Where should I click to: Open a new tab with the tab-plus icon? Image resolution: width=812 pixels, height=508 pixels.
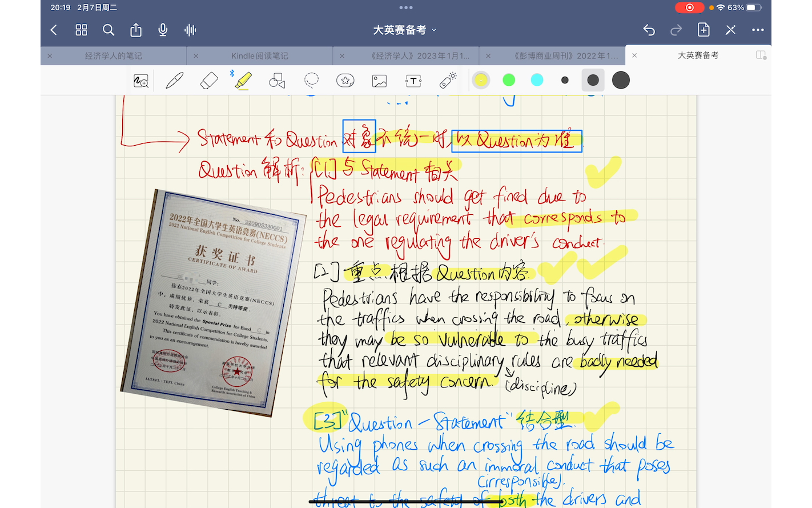(761, 55)
